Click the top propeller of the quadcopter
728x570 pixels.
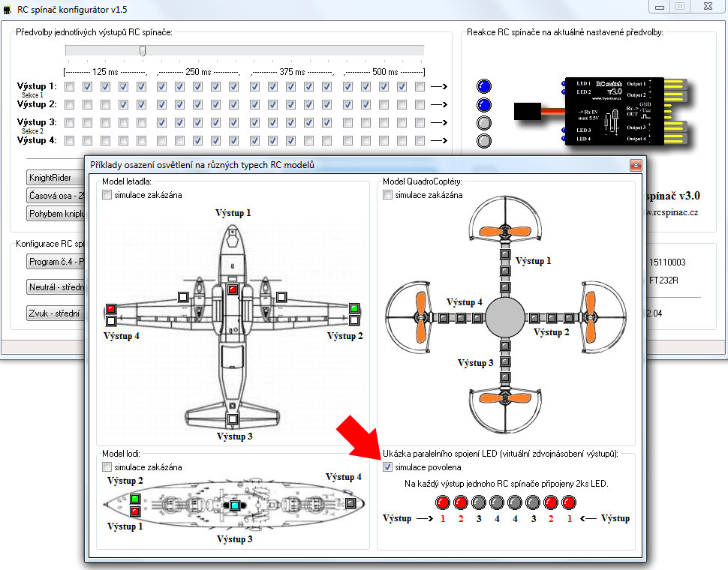pyautogui.click(x=505, y=230)
